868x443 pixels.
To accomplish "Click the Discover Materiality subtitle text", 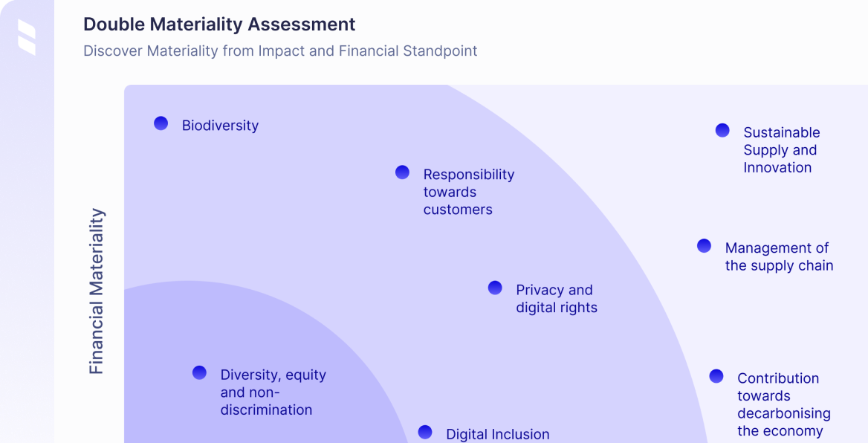I will 280,51.
